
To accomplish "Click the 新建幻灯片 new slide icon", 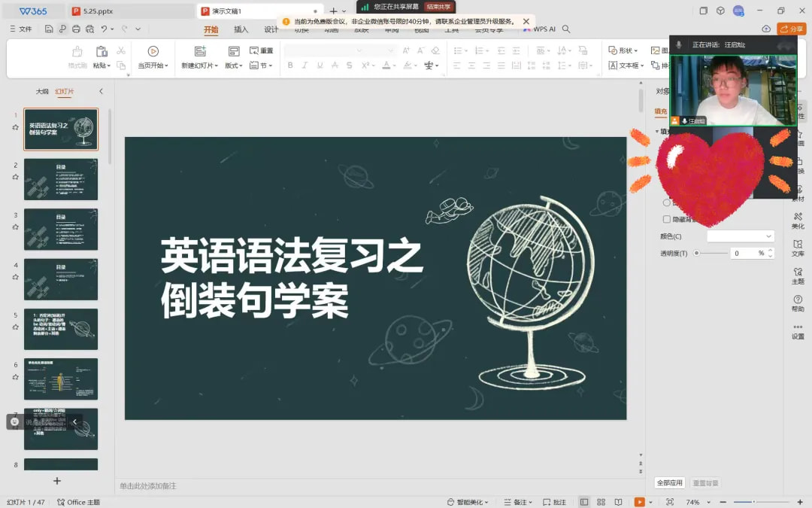I will pyautogui.click(x=199, y=51).
